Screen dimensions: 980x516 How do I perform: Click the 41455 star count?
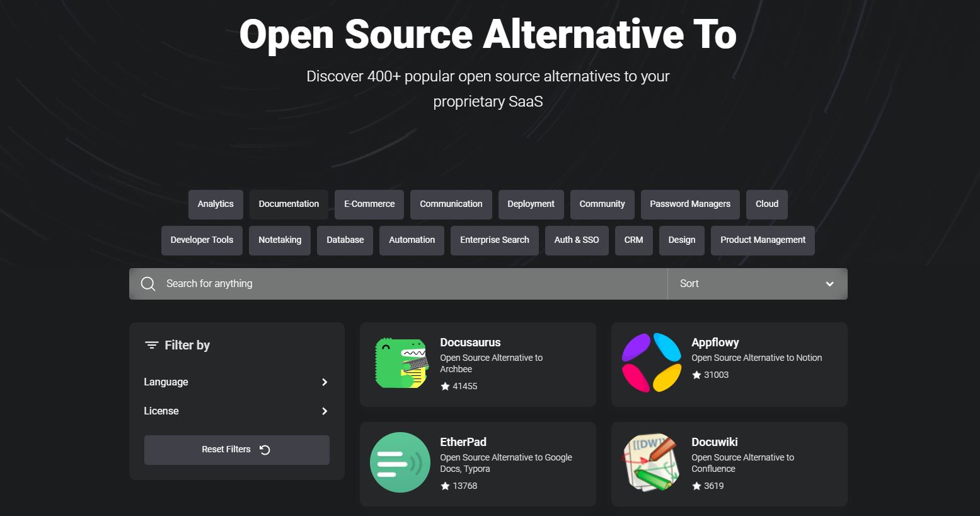tap(465, 386)
